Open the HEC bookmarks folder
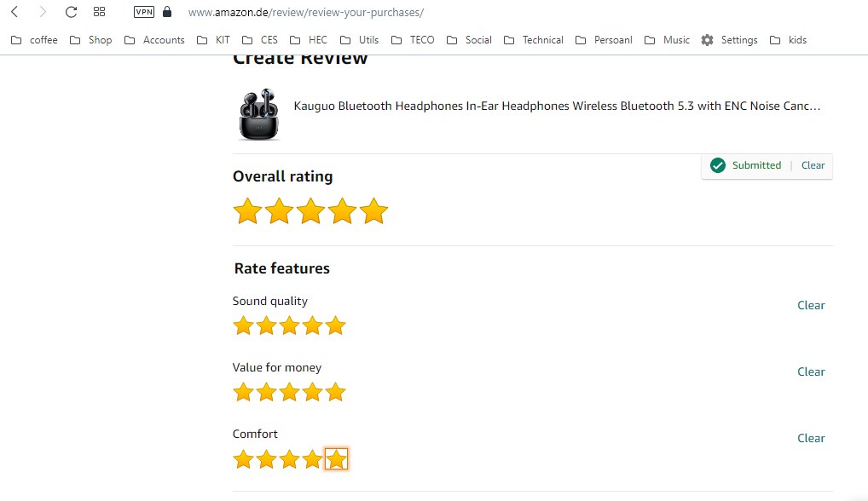 tap(309, 40)
